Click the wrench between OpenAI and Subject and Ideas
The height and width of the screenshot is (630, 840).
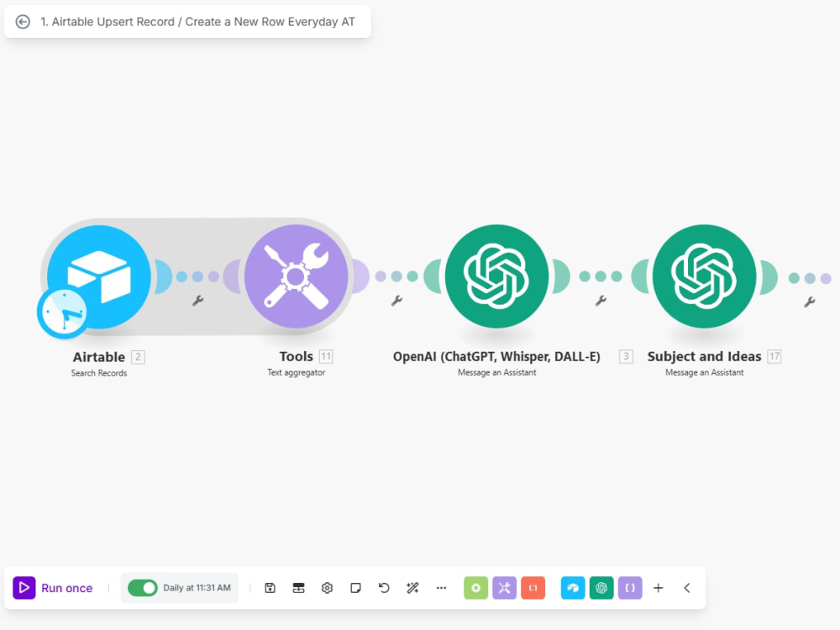click(601, 301)
